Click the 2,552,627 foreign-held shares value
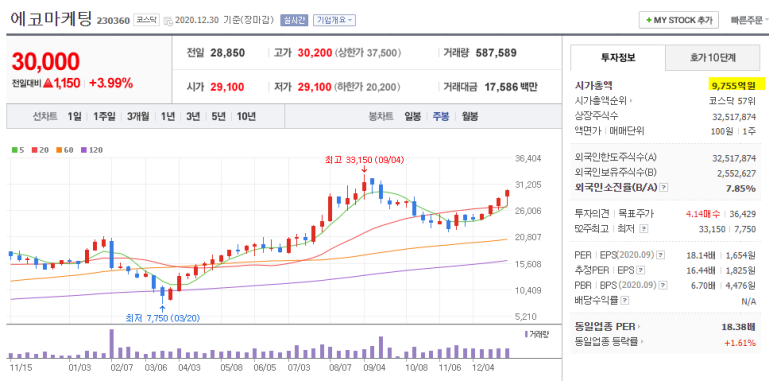Screen dimensions: 773x381 tap(736, 173)
